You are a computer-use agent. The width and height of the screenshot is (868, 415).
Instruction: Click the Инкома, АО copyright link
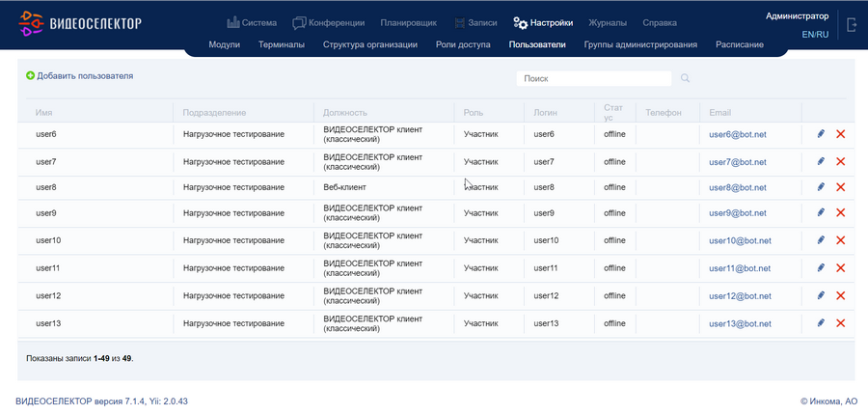coord(828,401)
